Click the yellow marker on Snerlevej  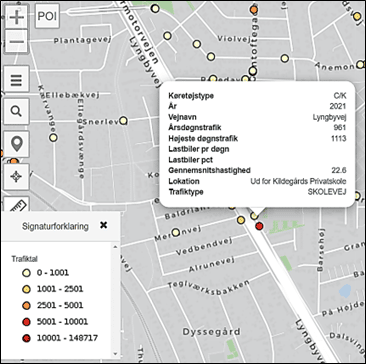click(x=123, y=120)
